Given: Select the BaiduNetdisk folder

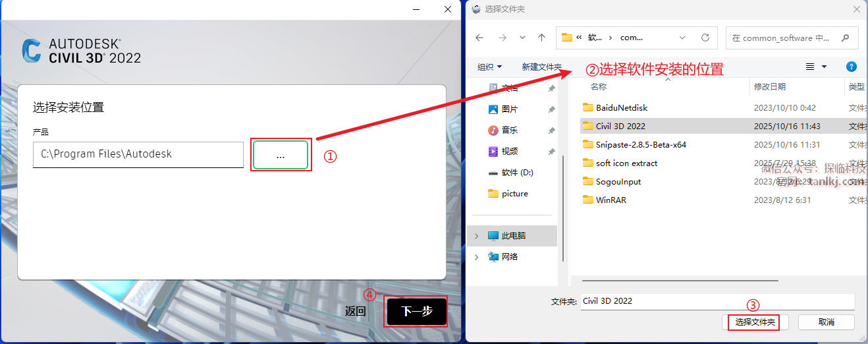Looking at the screenshot, I should (622, 107).
